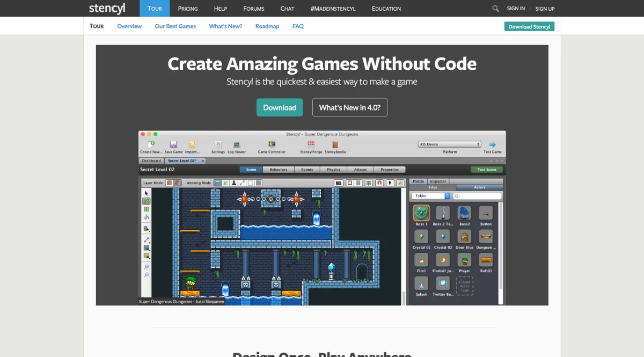Switch to the Tiles tab in the palette
The height and width of the screenshot is (357, 644).
point(433,187)
